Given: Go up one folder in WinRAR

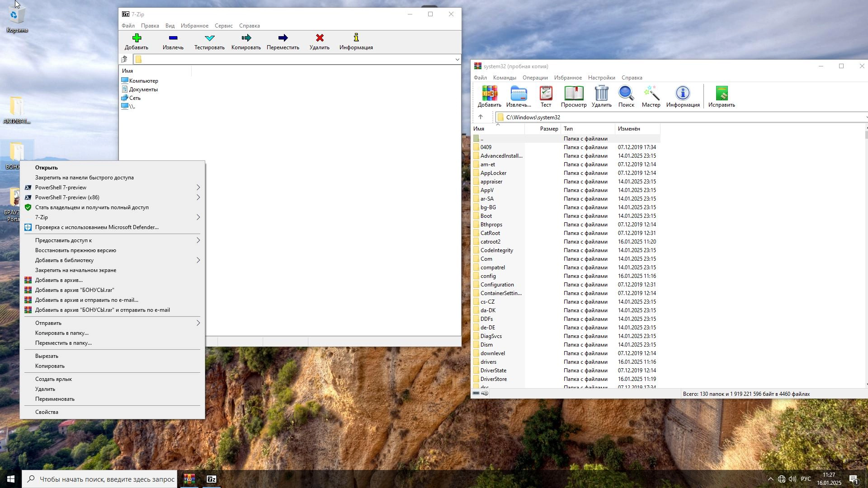Looking at the screenshot, I should click(481, 117).
